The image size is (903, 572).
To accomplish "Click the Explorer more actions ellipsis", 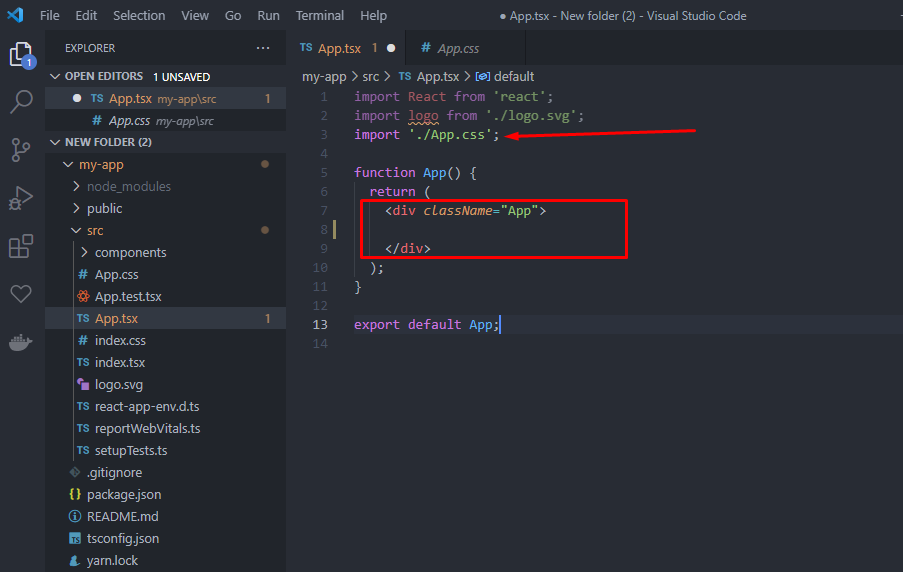I will (x=263, y=48).
